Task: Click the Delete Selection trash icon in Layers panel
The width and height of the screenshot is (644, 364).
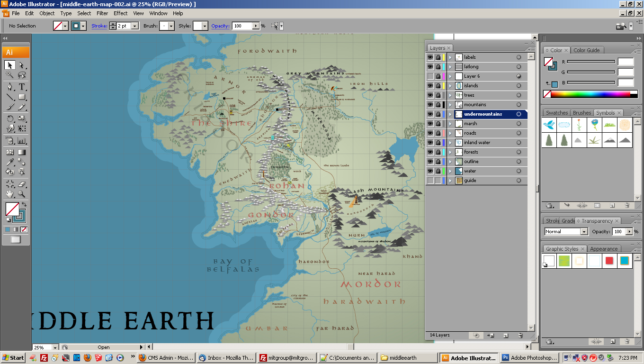Action: (x=520, y=335)
